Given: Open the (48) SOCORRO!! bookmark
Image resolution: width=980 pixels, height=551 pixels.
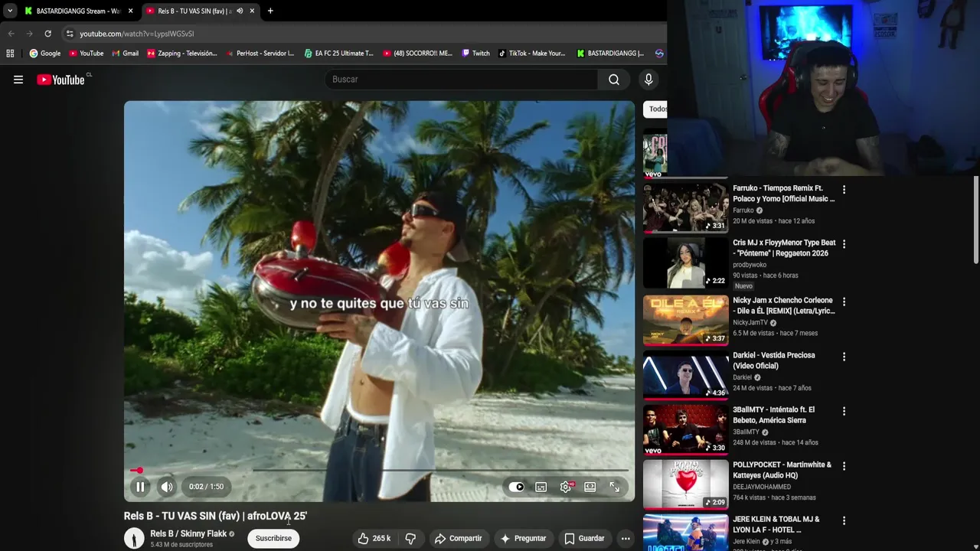Looking at the screenshot, I should tap(417, 54).
